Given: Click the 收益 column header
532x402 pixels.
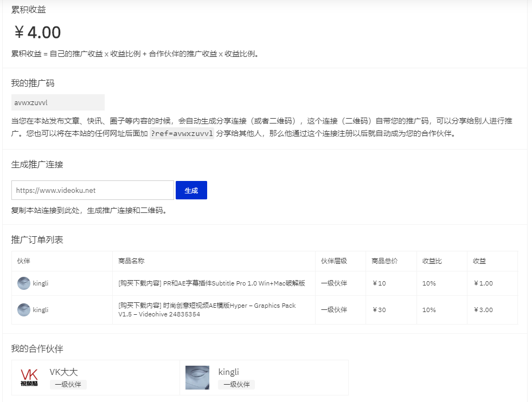Looking at the screenshot, I should [479, 261].
